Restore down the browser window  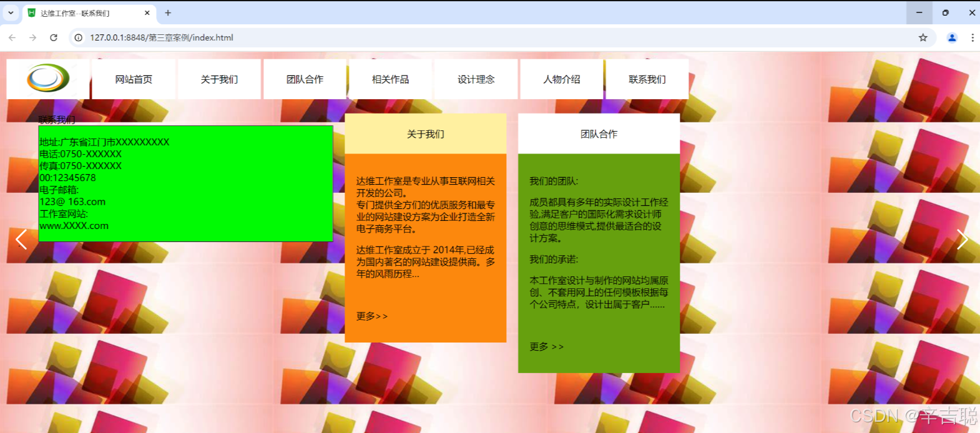(x=945, y=12)
